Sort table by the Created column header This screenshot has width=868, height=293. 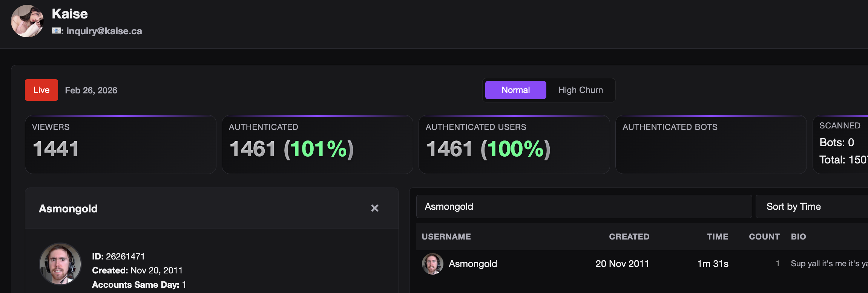(x=629, y=237)
